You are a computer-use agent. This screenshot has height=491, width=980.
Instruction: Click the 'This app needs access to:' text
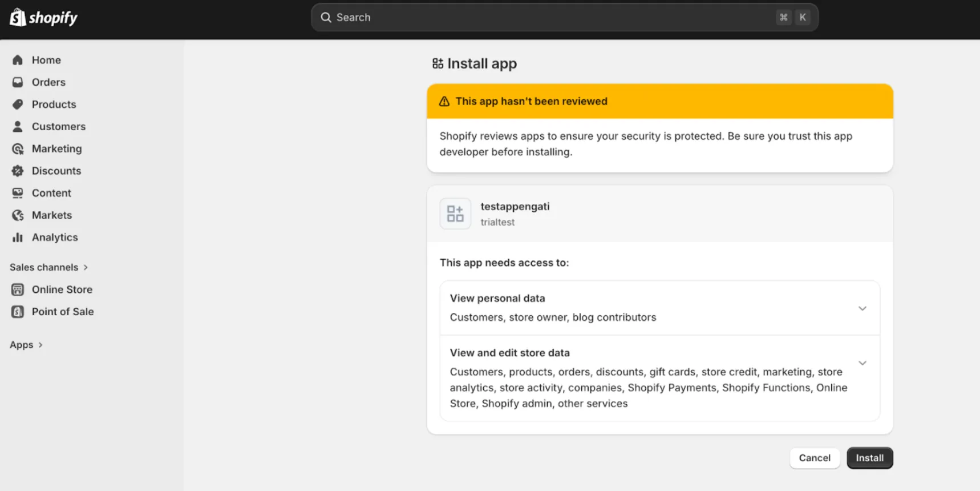(504, 263)
